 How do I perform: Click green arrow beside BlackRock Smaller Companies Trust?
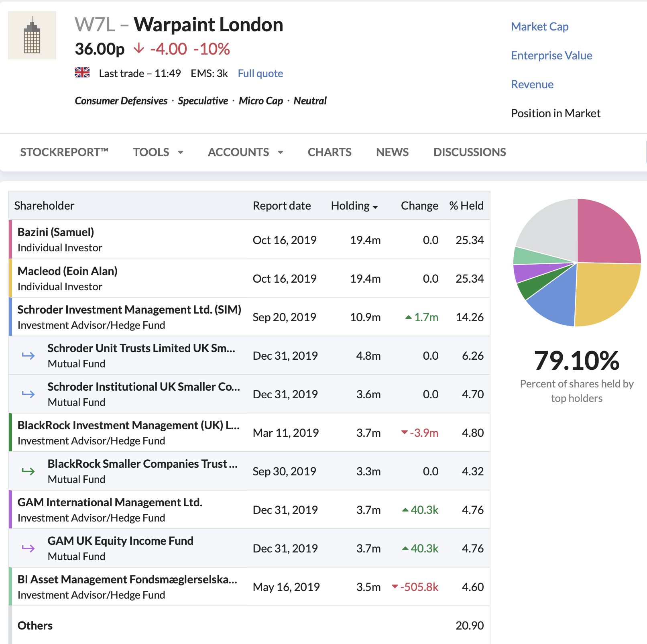coord(28,471)
